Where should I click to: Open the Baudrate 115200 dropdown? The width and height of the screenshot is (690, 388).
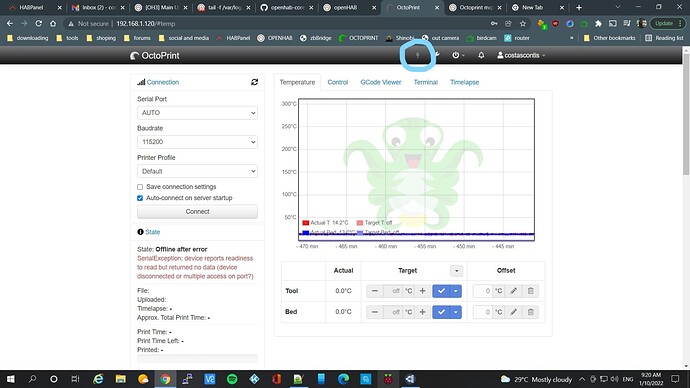197,142
